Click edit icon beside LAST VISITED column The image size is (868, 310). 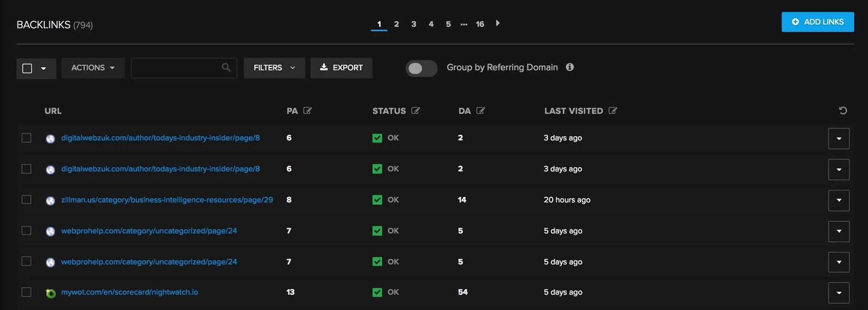click(613, 111)
